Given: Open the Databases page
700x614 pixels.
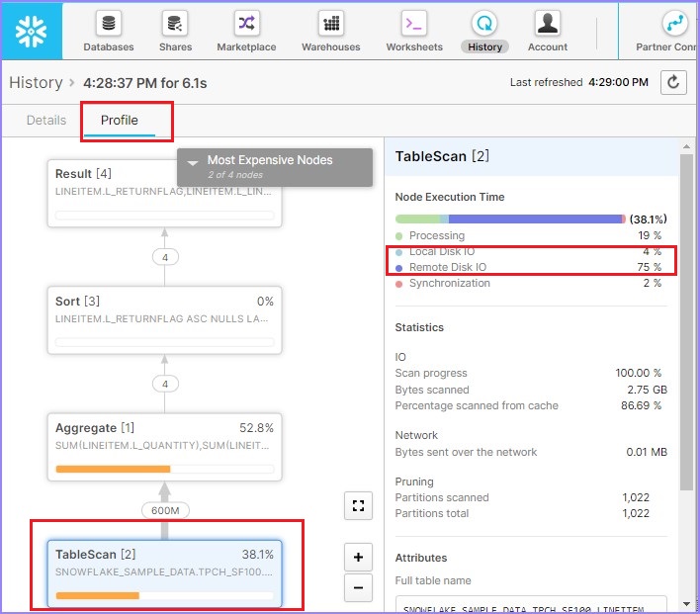Looking at the screenshot, I should click(109, 31).
